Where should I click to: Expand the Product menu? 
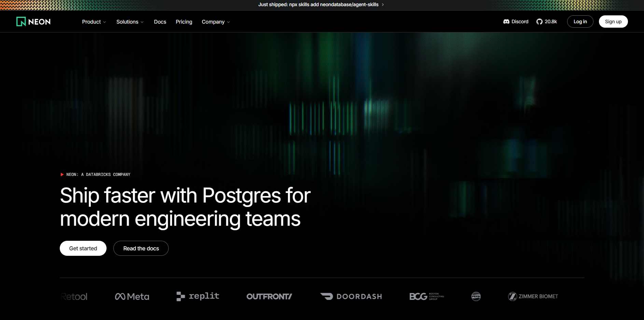pyautogui.click(x=94, y=22)
